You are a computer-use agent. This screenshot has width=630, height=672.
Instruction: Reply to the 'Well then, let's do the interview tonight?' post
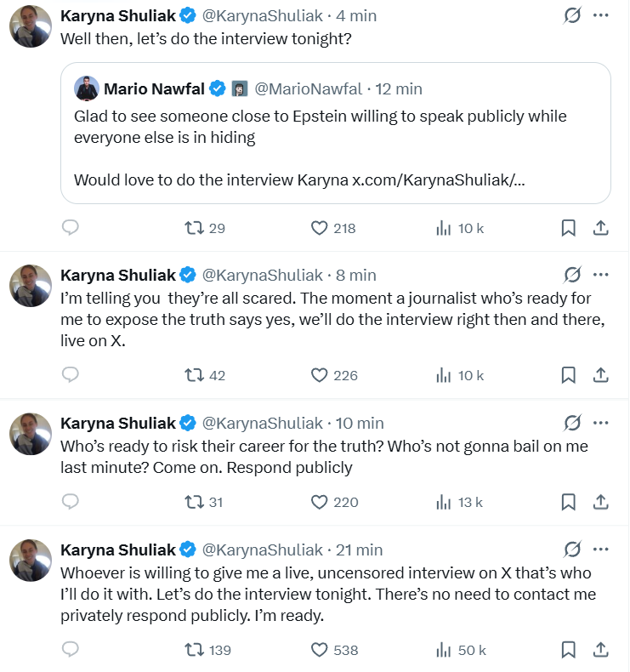pos(71,228)
